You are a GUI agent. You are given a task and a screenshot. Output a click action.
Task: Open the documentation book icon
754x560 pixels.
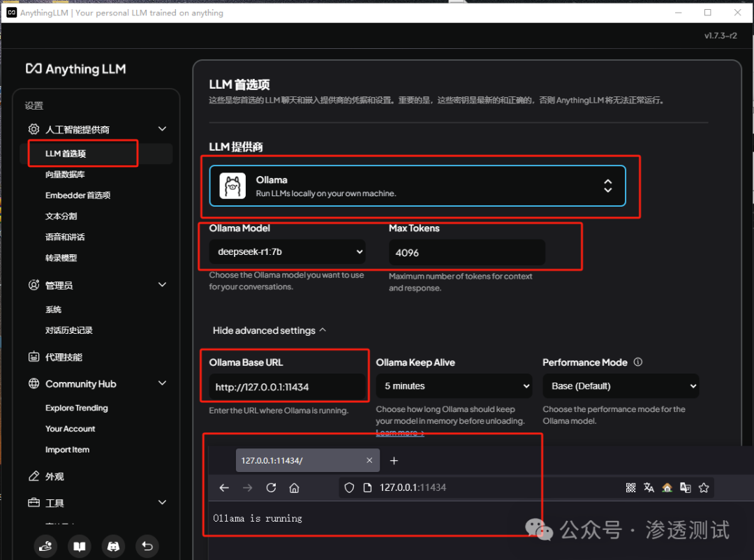(x=80, y=546)
